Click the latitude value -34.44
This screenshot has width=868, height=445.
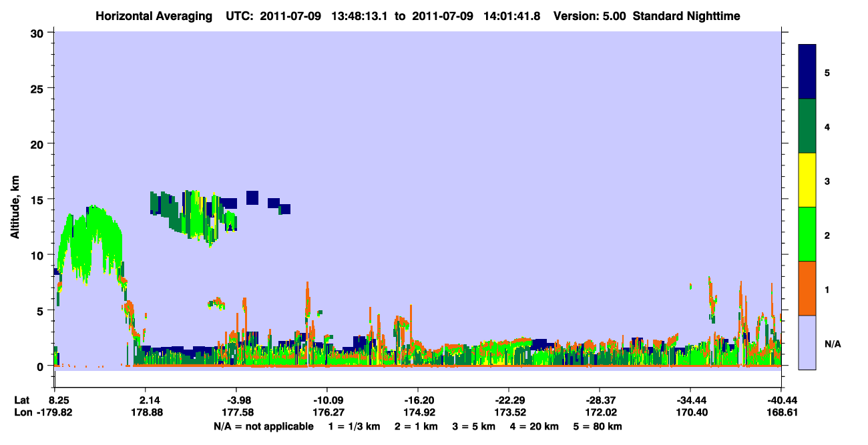(690, 400)
